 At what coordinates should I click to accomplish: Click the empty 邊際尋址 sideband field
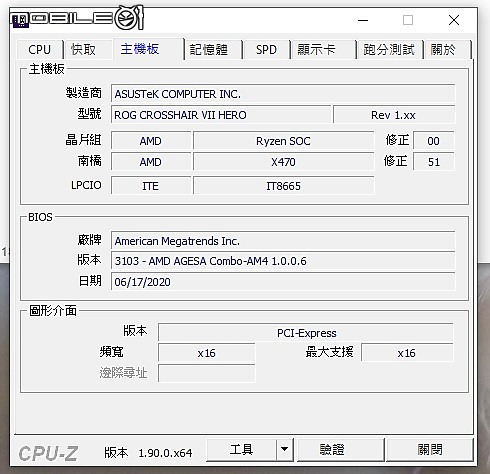(x=207, y=373)
